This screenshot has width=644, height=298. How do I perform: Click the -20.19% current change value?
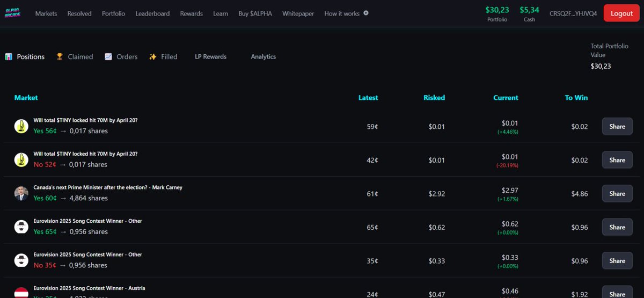click(507, 165)
